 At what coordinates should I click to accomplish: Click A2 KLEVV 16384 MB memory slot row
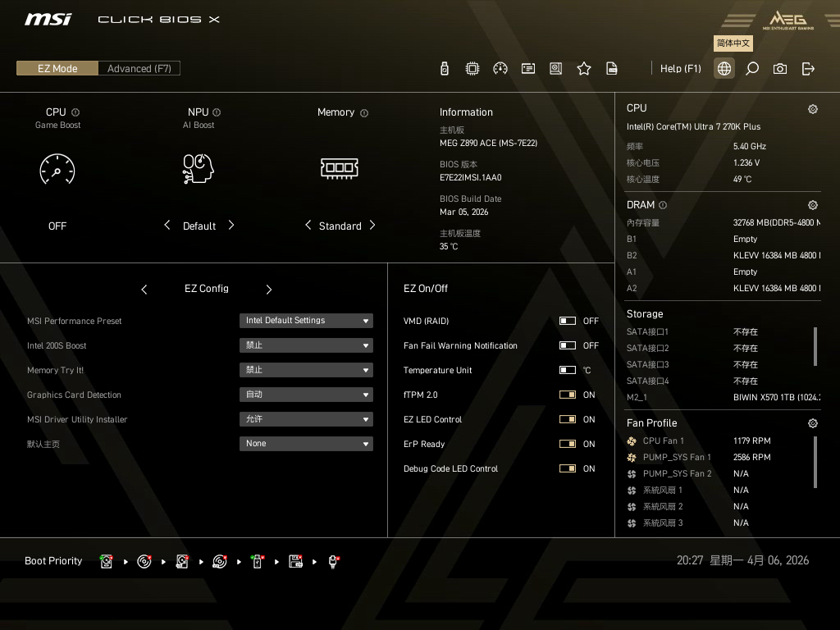pos(724,288)
